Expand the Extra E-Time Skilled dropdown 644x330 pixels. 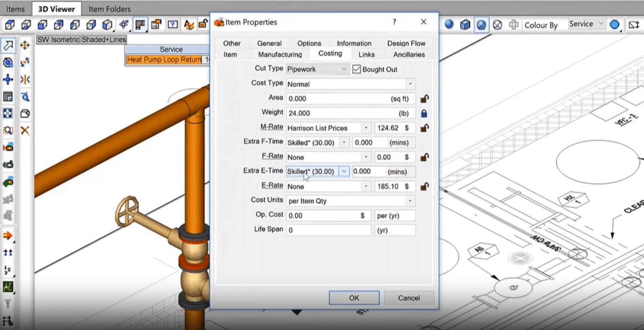click(344, 171)
